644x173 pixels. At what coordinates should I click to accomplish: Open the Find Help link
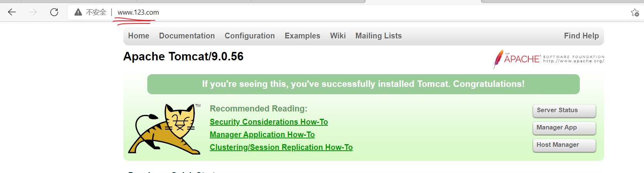click(x=581, y=36)
